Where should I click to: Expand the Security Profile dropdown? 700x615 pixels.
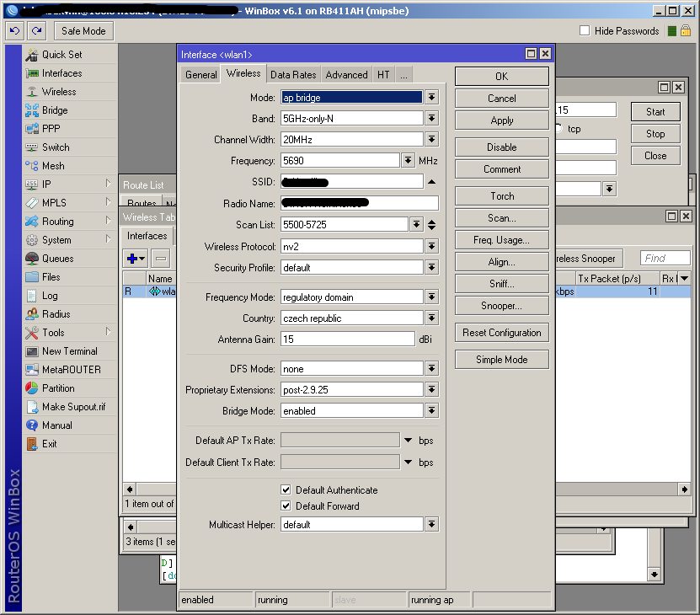[x=431, y=268]
